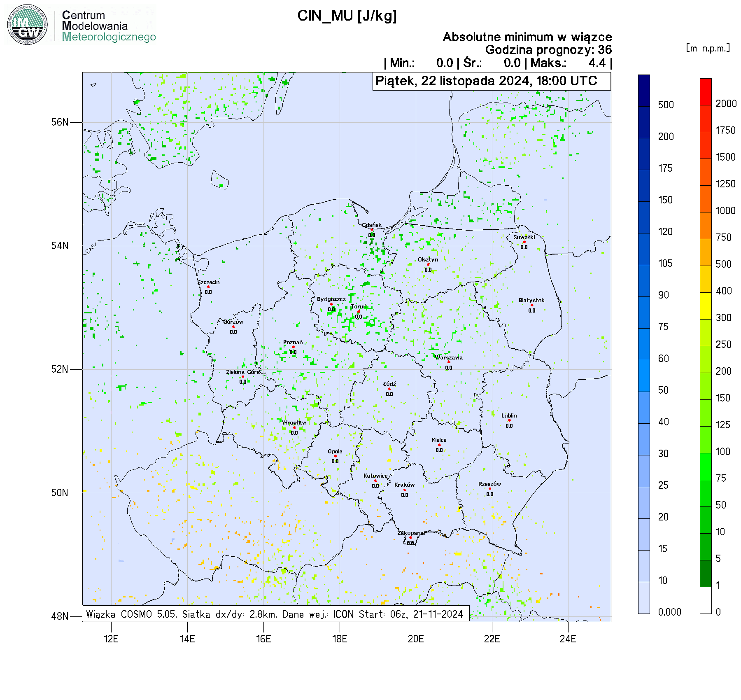Click the date box 'Piątek, 22 listopada 2024'
Image resolution: width=741 pixels, height=700 pixels.
pyautogui.click(x=492, y=81)
